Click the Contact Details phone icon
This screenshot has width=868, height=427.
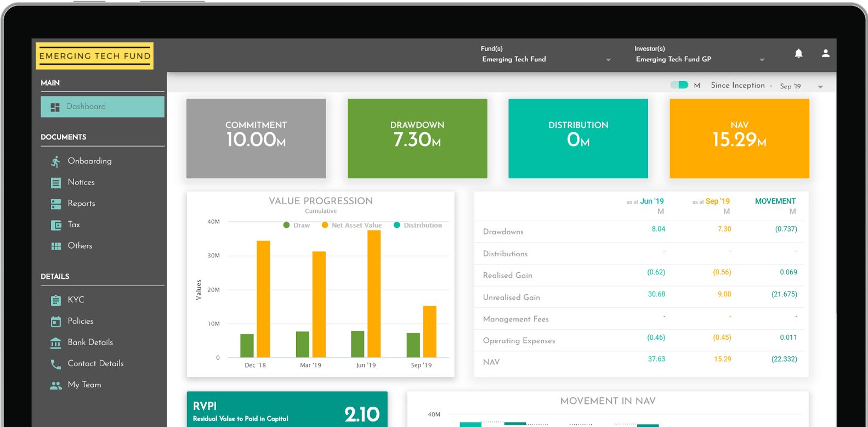pyautogui.click(x=55, y=364)
